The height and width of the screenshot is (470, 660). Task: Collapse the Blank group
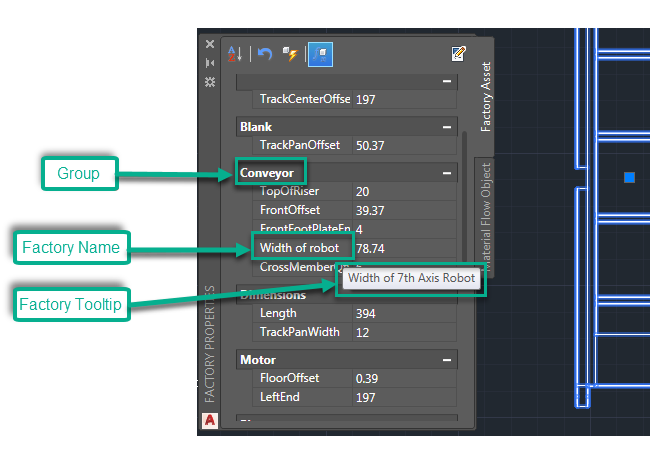(447, 127)
